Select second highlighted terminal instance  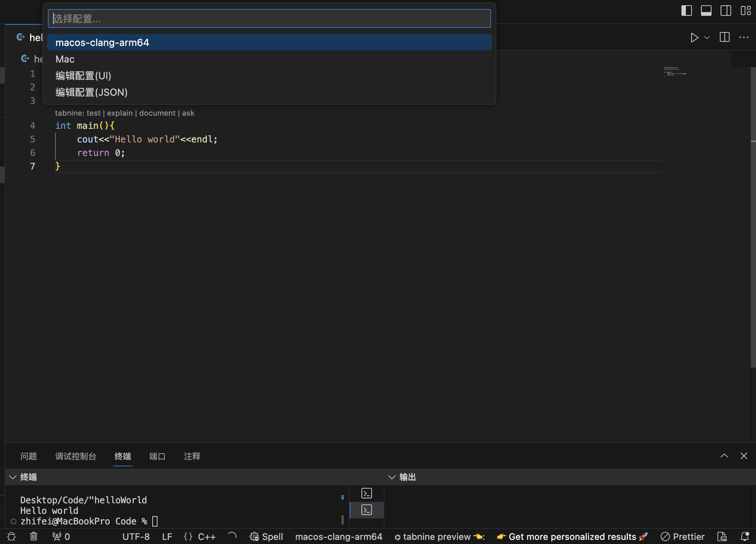(x=367, y=510)
